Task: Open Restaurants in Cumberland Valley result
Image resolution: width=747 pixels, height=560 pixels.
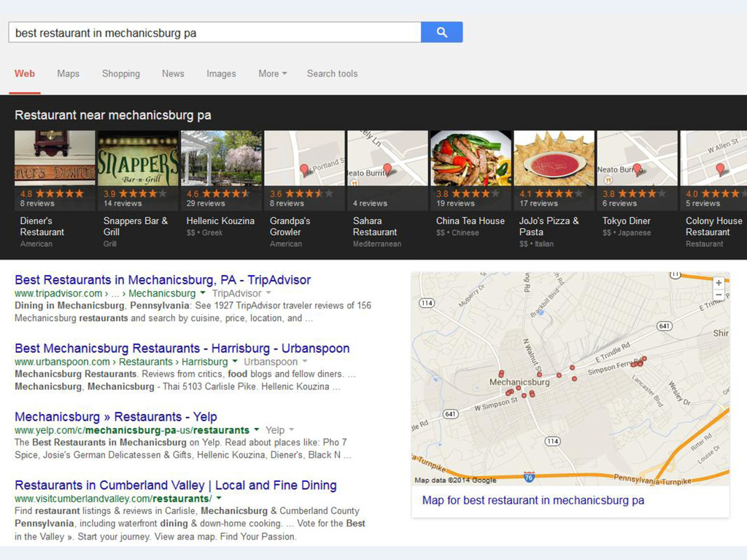Action: click(175, 485)
